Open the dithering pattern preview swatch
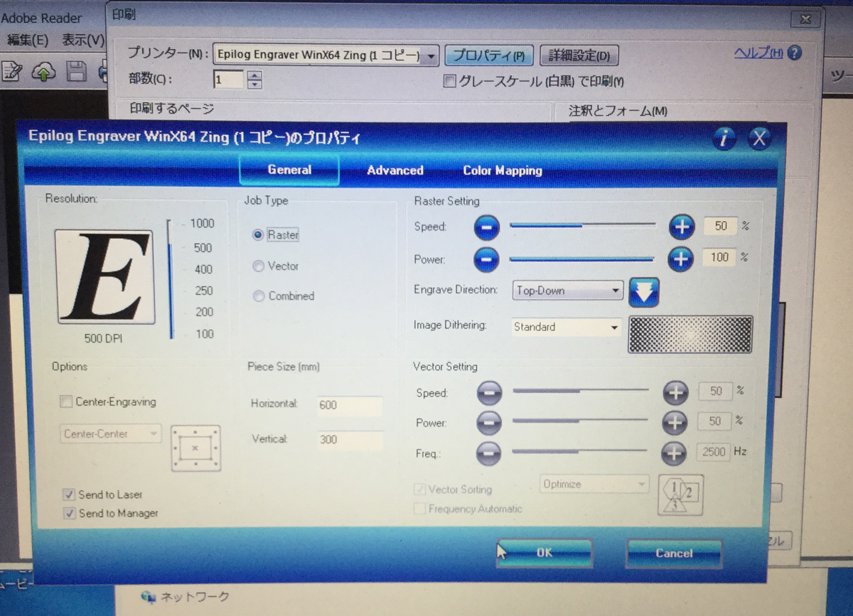Viewport: 853px width, 616px height. tap(690, 334)
